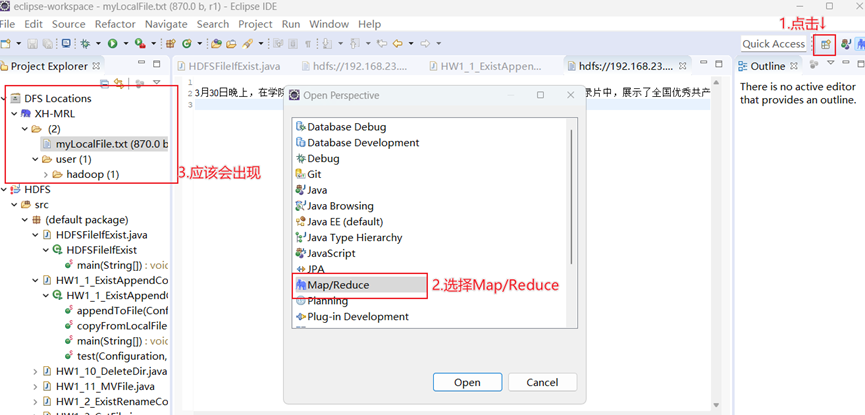Click the New file wizard icon
Viewport: 865px width, 415px height.
click(6, 44)
